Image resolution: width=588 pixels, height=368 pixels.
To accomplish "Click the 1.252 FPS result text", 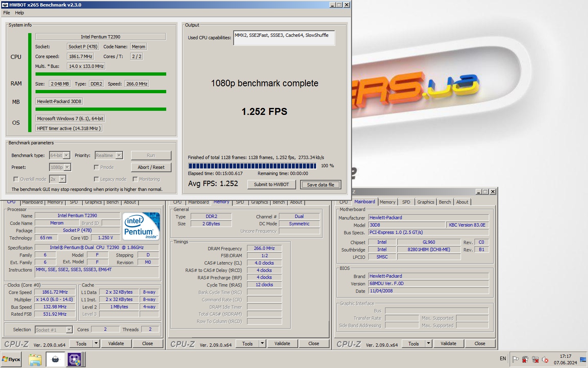I will click(264, 112).
